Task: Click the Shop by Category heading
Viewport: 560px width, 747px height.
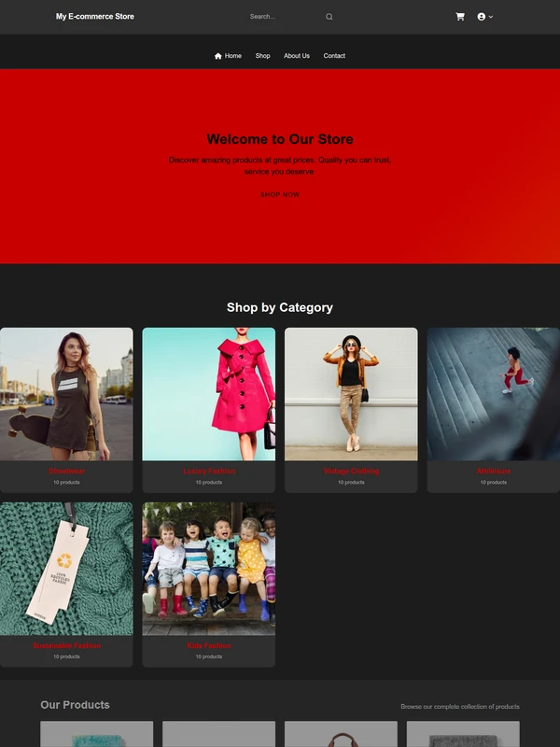Action: pos(280,308)
